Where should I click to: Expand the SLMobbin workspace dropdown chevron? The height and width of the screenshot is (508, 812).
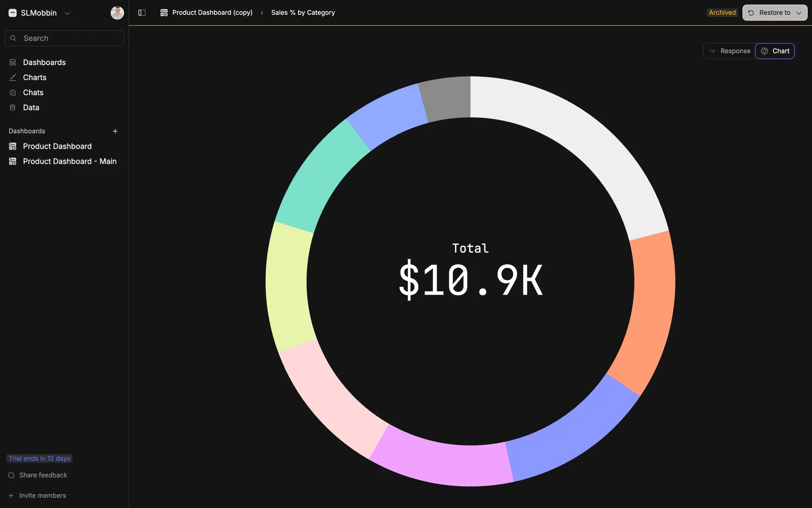click(x=67, y=13)
